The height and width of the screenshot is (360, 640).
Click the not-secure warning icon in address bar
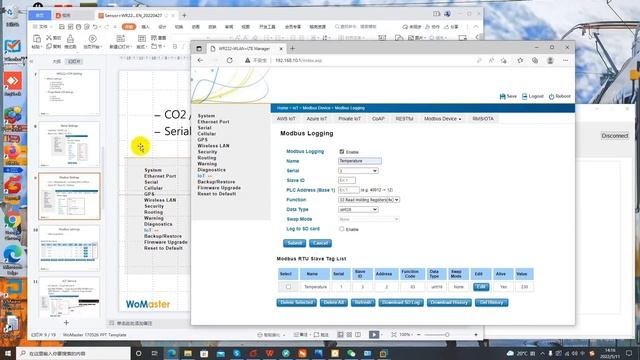click(x=247, y=60)
